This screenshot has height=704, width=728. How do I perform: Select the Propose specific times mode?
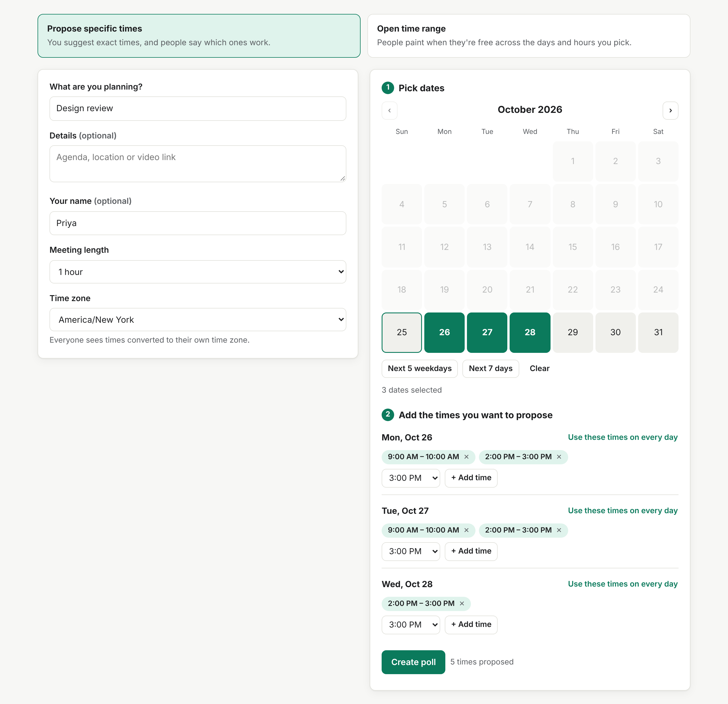pos(199,36)
